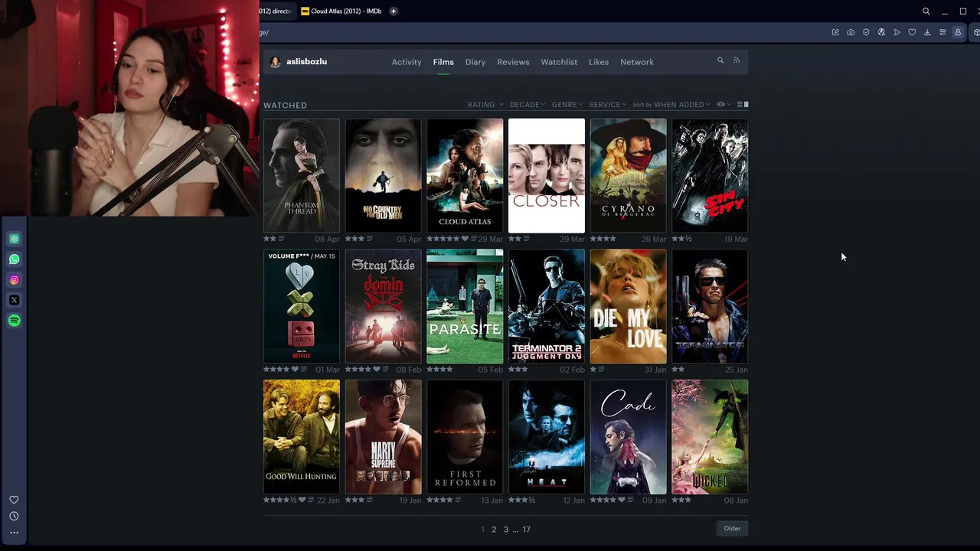Open history clock icon in sidebar
This screenshot has width=980, height=551.
(14, 517)
